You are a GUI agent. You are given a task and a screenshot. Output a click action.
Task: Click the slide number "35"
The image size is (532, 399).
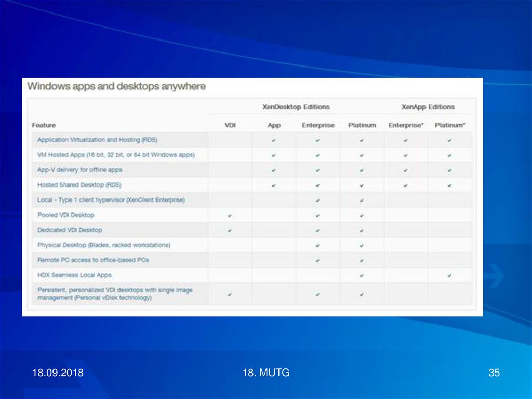coord(494,373)
